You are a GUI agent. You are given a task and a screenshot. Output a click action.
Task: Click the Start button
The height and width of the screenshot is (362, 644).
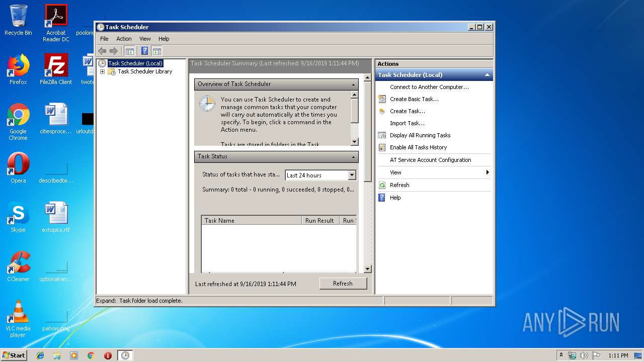14,355
